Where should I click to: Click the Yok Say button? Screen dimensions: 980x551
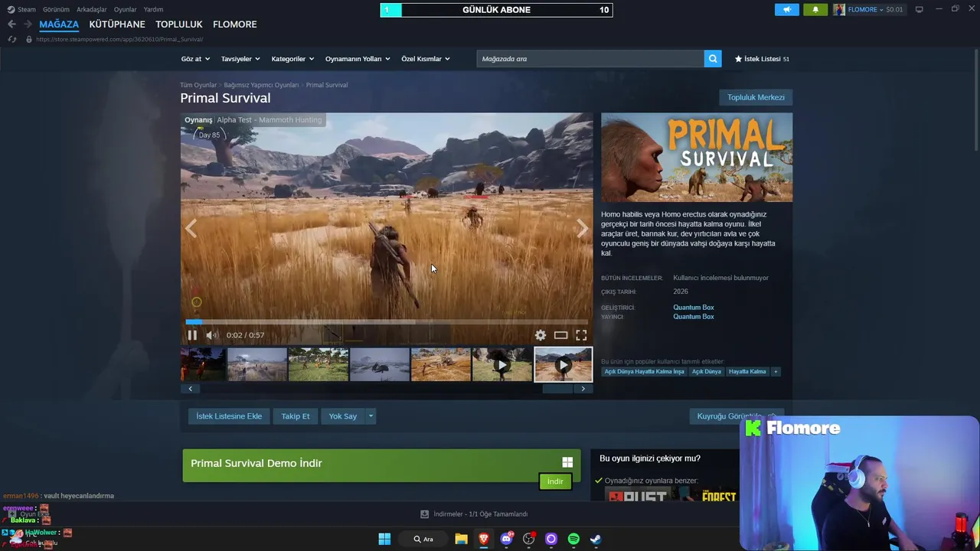pos(343,416)
